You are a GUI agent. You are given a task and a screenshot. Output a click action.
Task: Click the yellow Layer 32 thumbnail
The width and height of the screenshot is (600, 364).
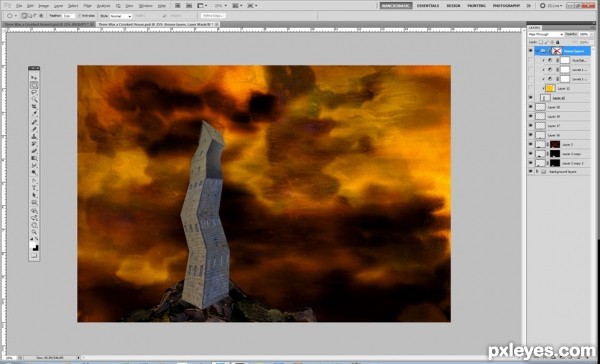pyautogui.click(x=550, y=88)
